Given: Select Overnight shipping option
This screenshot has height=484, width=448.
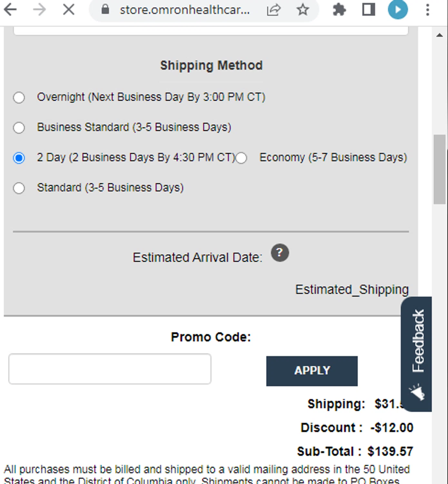Looking at the screenshot, I should [x=19, y=97].
